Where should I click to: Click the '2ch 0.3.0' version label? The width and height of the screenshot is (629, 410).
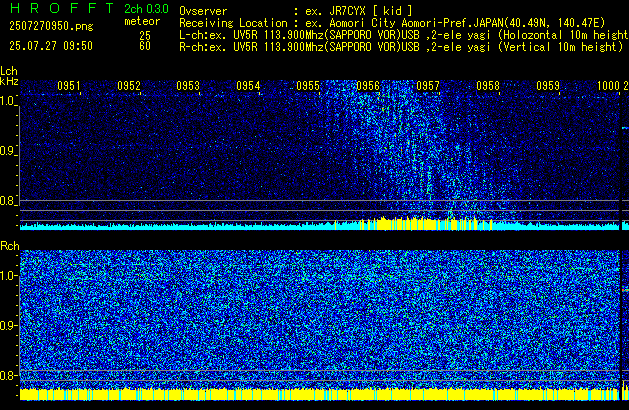(146, 9)
